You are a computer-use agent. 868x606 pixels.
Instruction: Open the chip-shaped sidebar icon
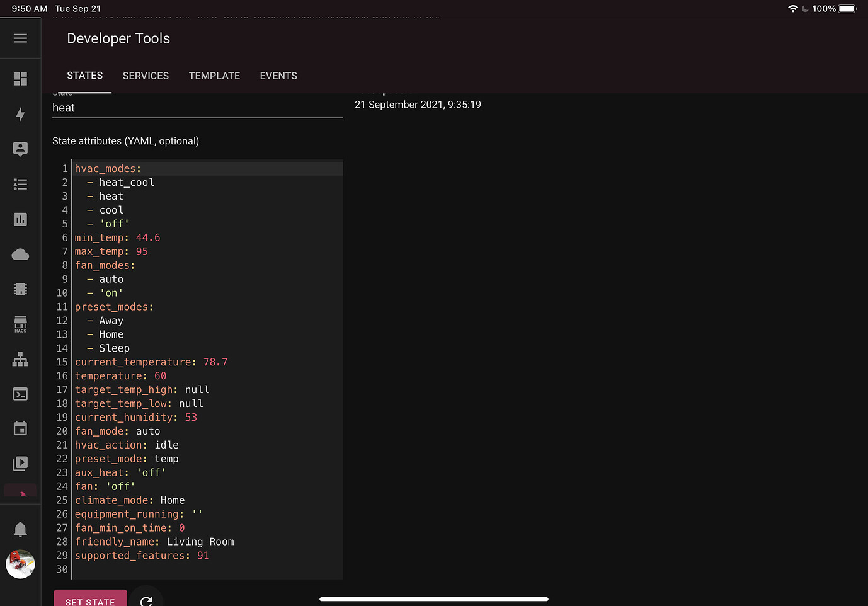pyautogui.click(x=20, y=289)
